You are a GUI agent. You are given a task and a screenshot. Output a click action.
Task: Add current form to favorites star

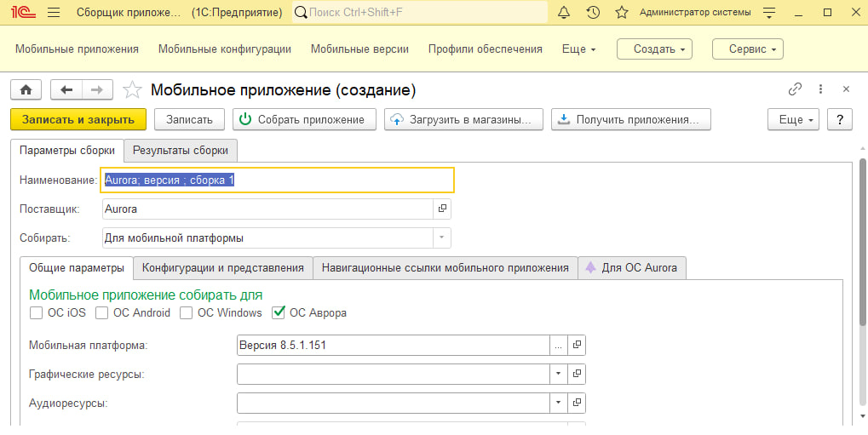click(132, 90)
